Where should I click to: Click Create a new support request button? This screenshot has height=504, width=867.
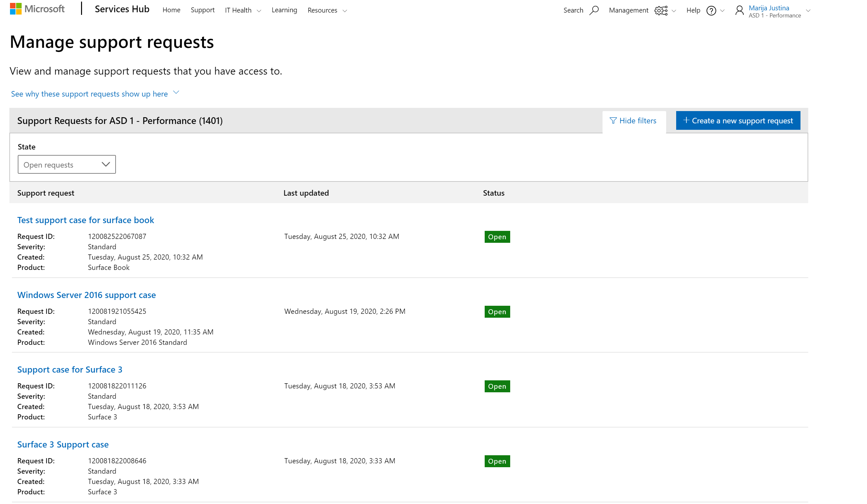point(738,120)
